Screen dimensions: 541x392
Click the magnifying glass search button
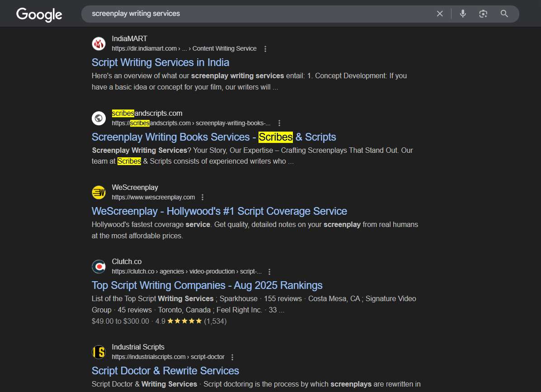click(x=504, y=14)
